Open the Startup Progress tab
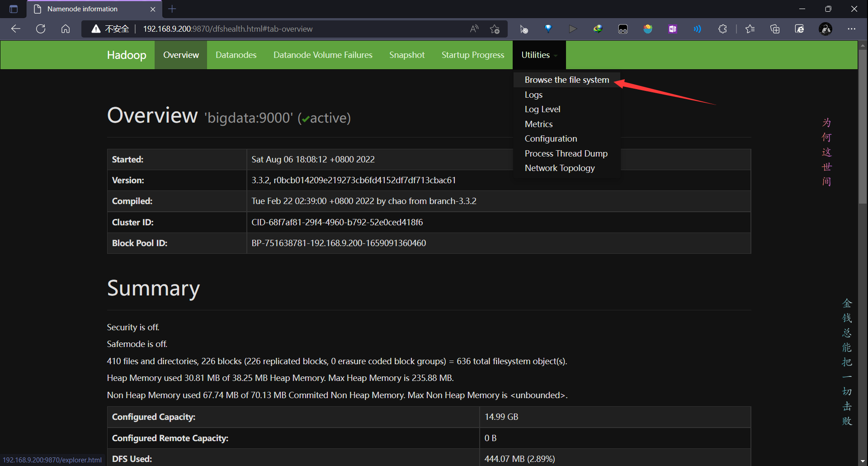 [473, 55]
